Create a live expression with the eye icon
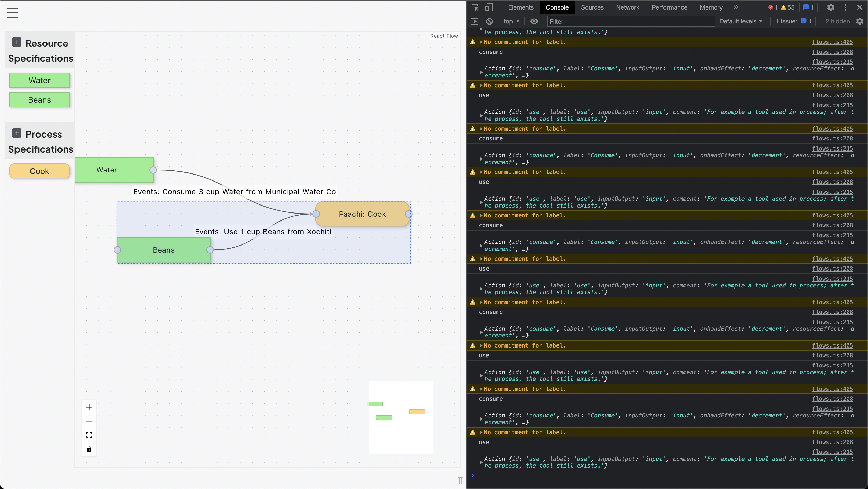This screenshot has height=489, width=868. pos(534,21)
